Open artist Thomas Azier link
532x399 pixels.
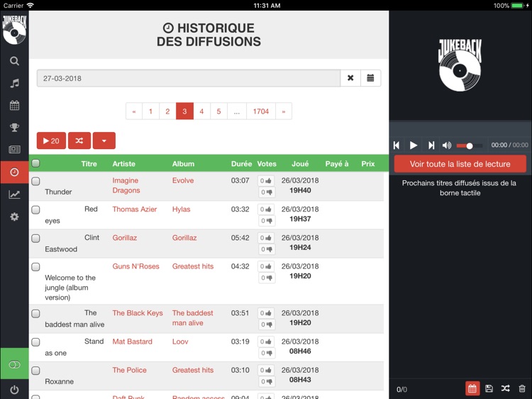pyautogui.click(x=135, y=209)
